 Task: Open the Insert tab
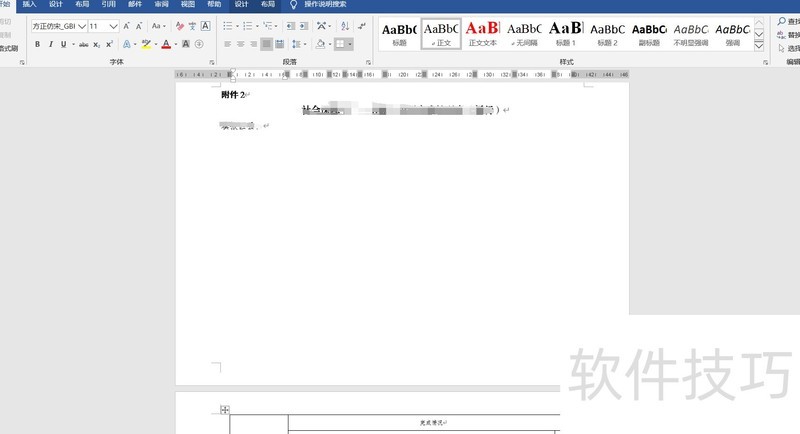[30, 4]
